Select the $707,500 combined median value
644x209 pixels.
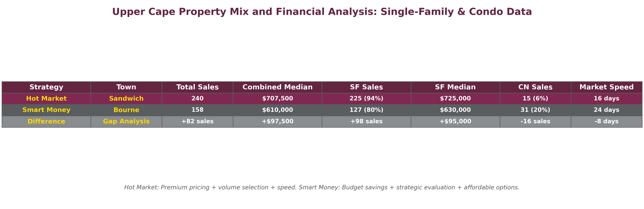[x=277, y=99]
